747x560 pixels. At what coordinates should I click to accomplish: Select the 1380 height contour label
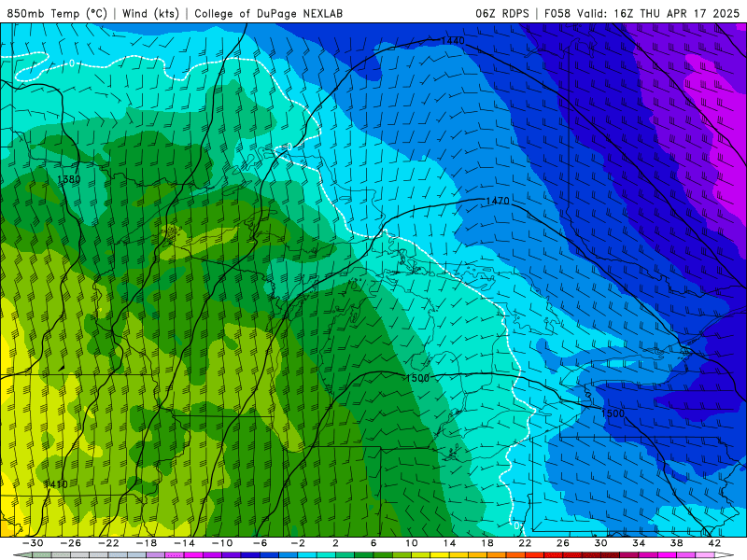[68, 179]
